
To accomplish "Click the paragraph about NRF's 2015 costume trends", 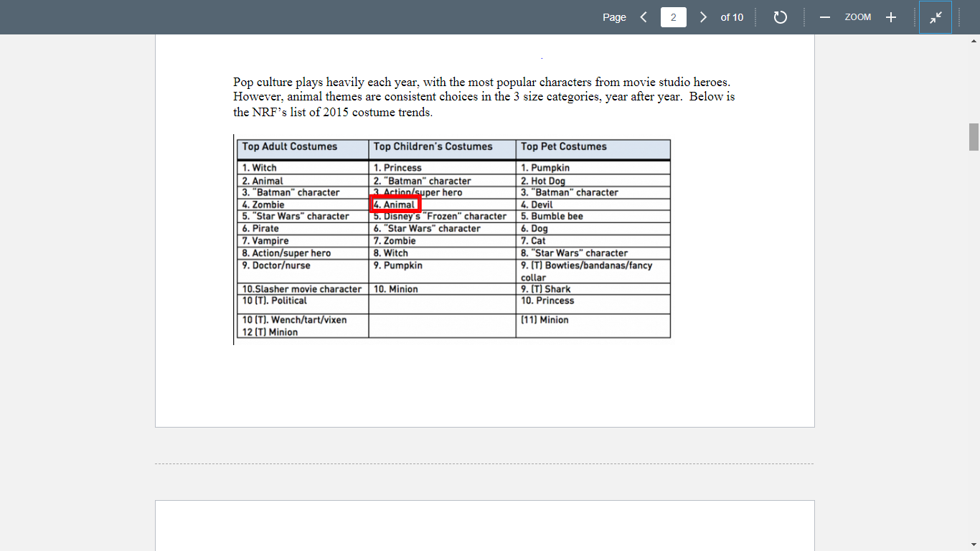I will [483, 96].
